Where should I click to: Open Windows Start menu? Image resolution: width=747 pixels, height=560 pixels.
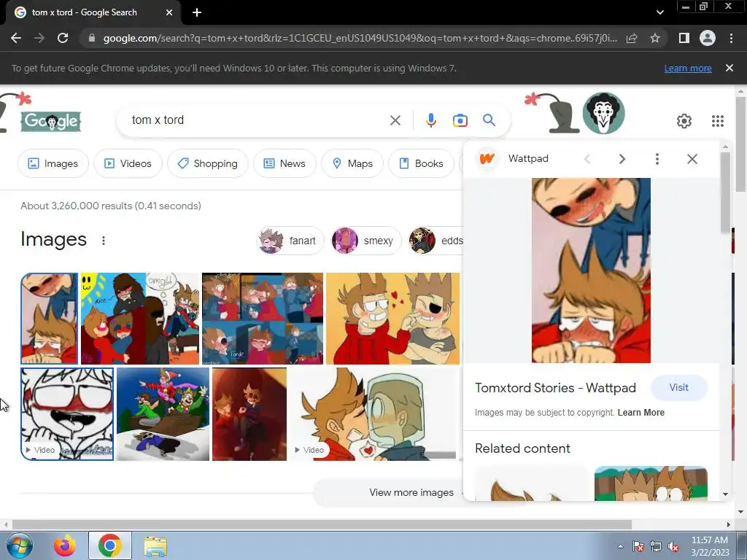coord(18,545)
